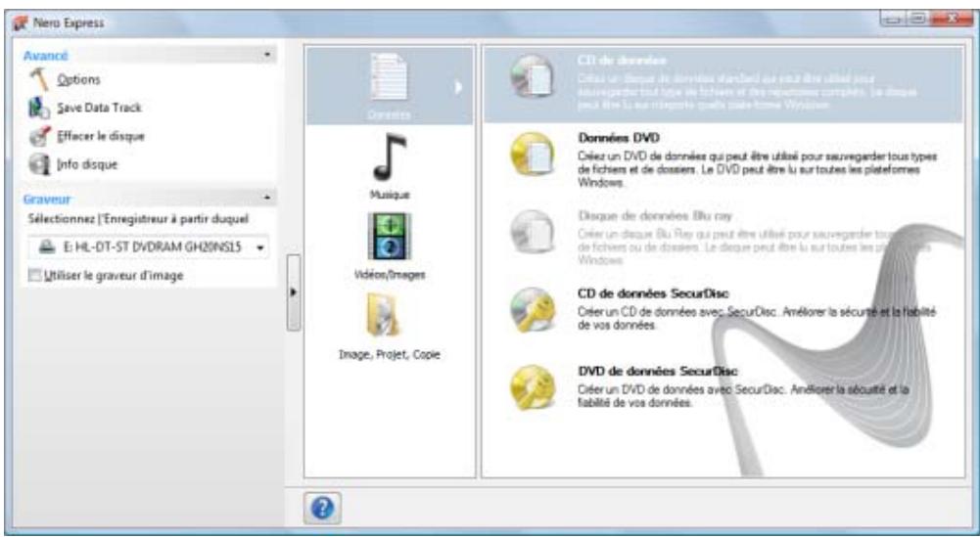The image size is (980, 537).
Task: Maximize the Nero Express window
Action: pos(918,20)
